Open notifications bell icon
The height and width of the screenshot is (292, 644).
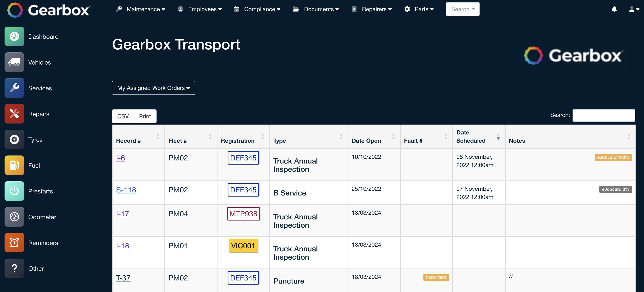click(x=614, y=9)
